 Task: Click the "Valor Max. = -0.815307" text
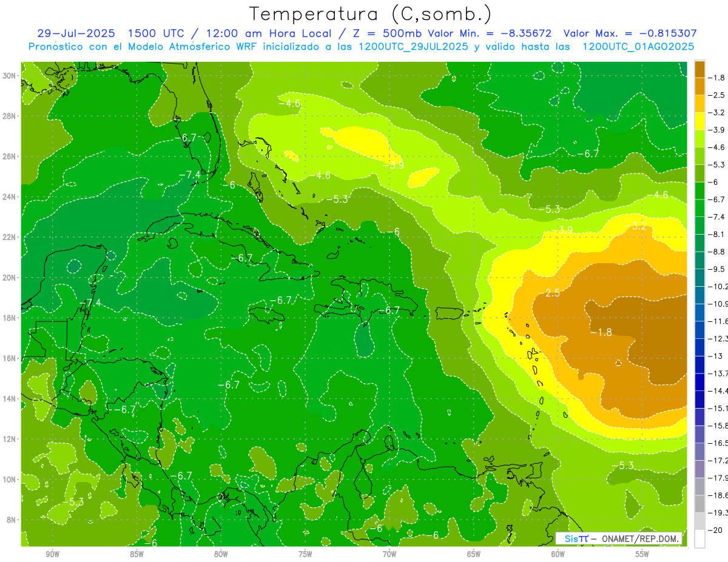[630, 33]
